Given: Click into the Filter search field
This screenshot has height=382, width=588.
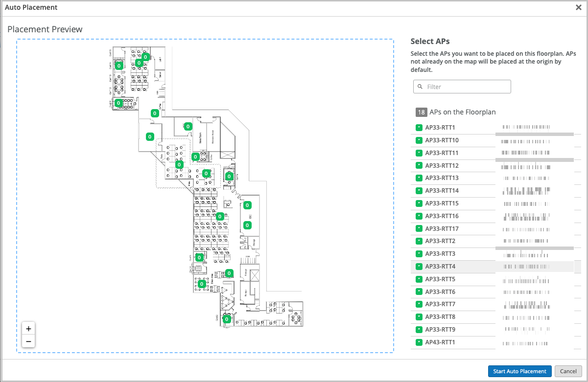Looking at the screenshot, I should pyautogui.click(x=465, y=87).
